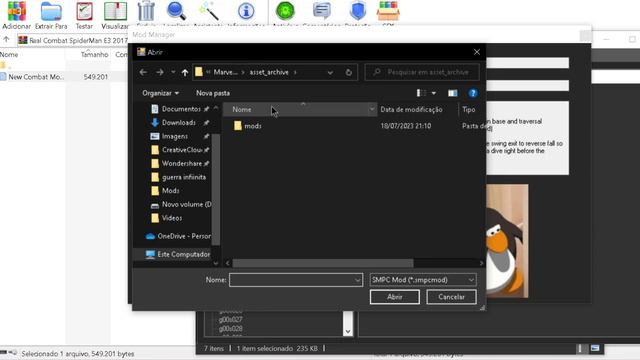This screenshot has height=360, width=640.
Task: Click the Tipo column header
Action: (x=469, y=109)
